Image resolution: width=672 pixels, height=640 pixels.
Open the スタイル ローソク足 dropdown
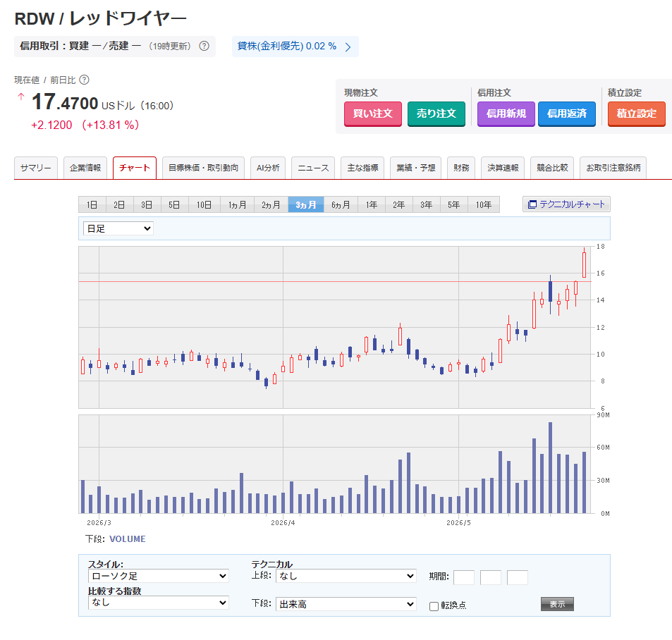[x=159, y=576]
